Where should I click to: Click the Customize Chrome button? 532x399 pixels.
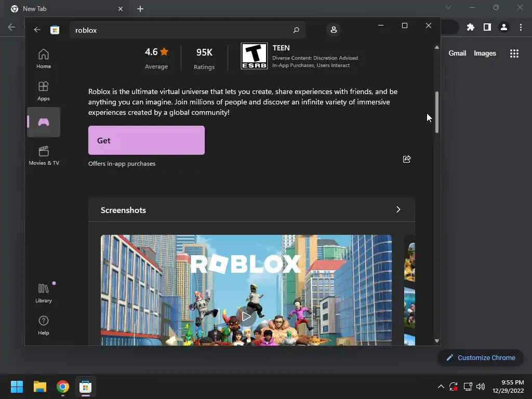click(481, 357)
